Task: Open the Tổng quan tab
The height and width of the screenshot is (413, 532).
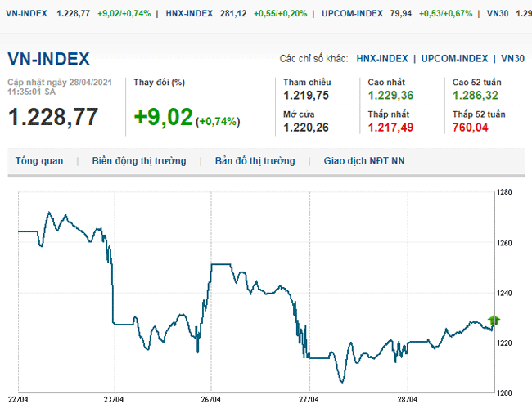Action: [x=39, y=161]
